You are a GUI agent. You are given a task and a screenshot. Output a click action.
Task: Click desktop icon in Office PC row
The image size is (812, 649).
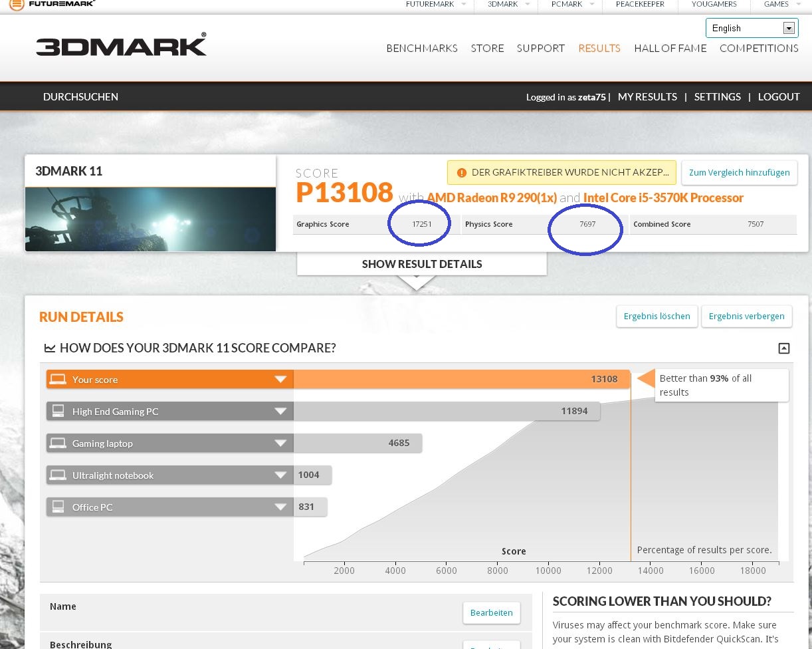click(58, 507)
